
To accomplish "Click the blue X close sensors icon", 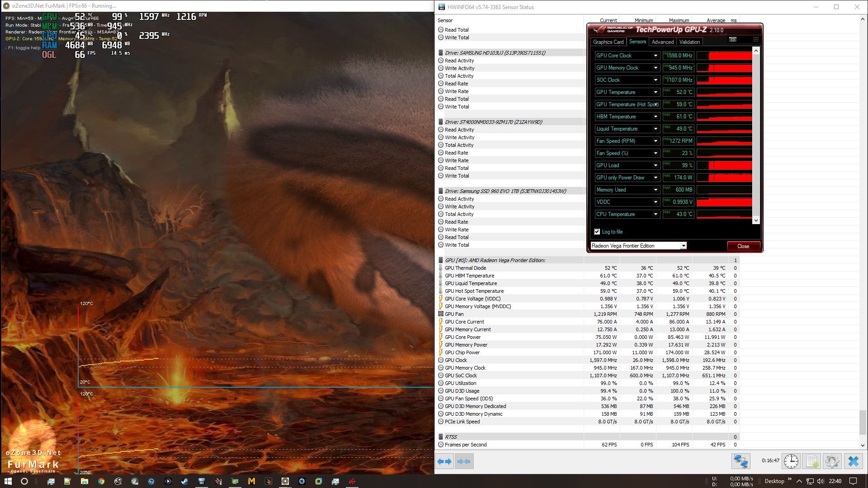I will (x=853, y=461).
